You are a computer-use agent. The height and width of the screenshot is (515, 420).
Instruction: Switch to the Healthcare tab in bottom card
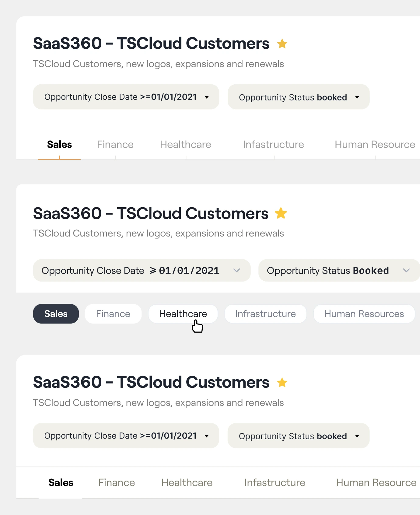pyautogui.click(x=187, y=483)
